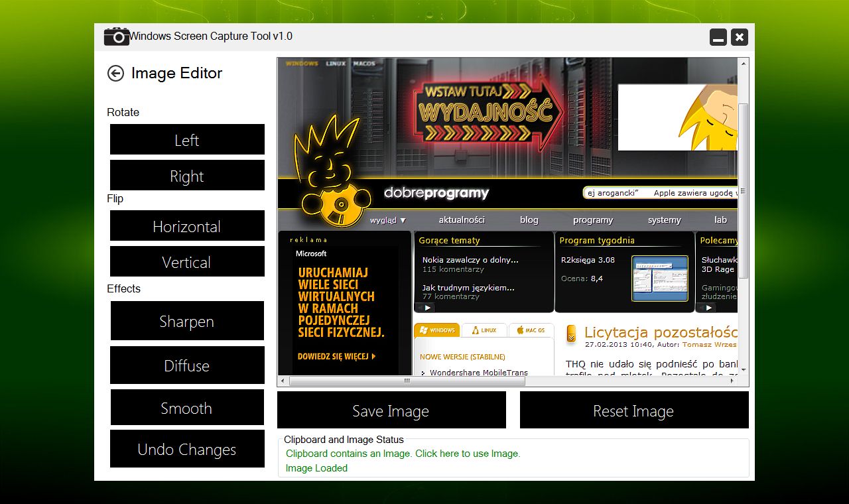
Task: Click the scroll-up arrow of the preview
Action: tap(744, 64)
